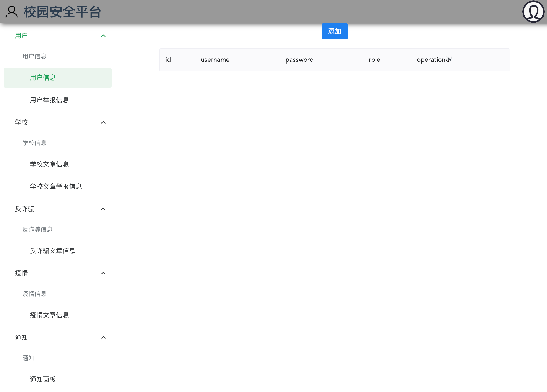The height and width of the screenshot is (392, 547).
Task: Collapse the 反诈骗 section chevron
Action: point(103,209)
